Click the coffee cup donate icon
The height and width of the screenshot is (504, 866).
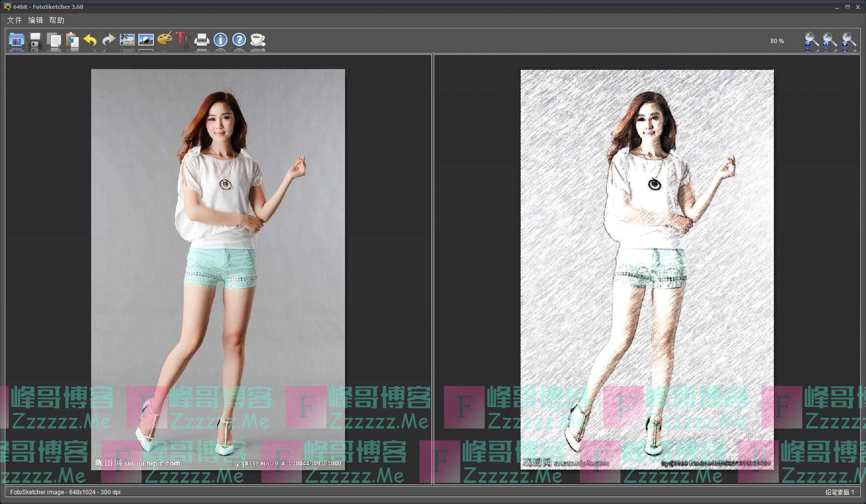coord(258,40)
